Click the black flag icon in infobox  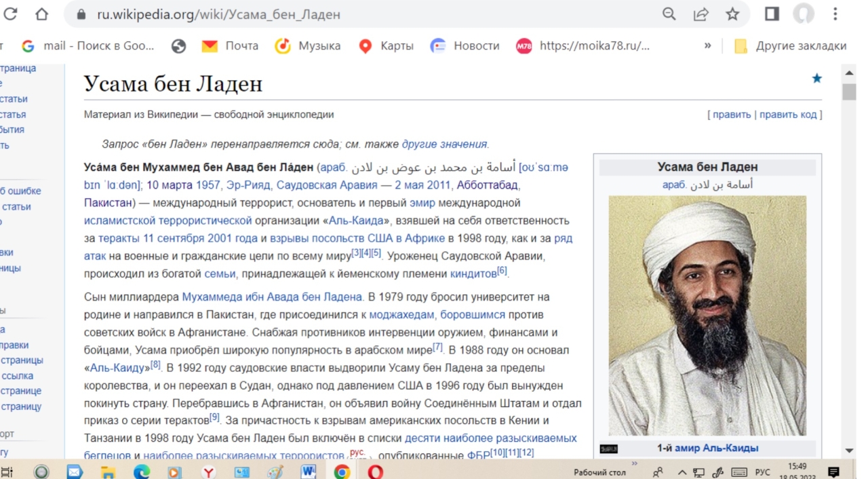click(609, 448)
